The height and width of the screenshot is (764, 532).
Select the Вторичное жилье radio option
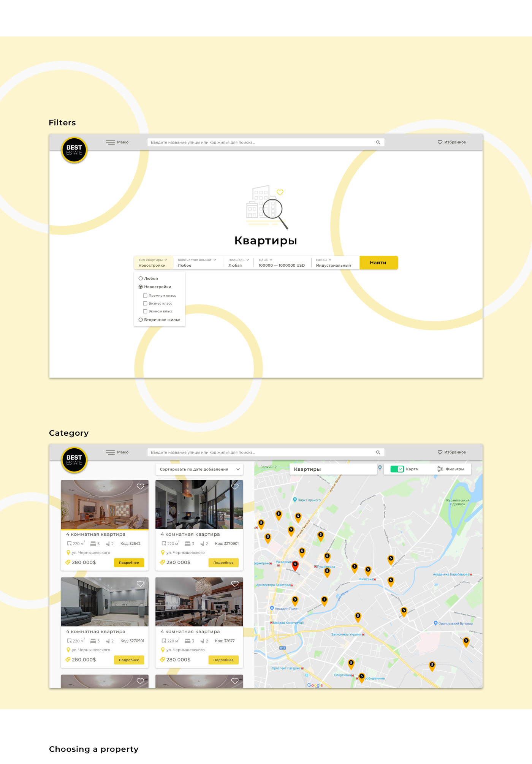coord(141,320)
